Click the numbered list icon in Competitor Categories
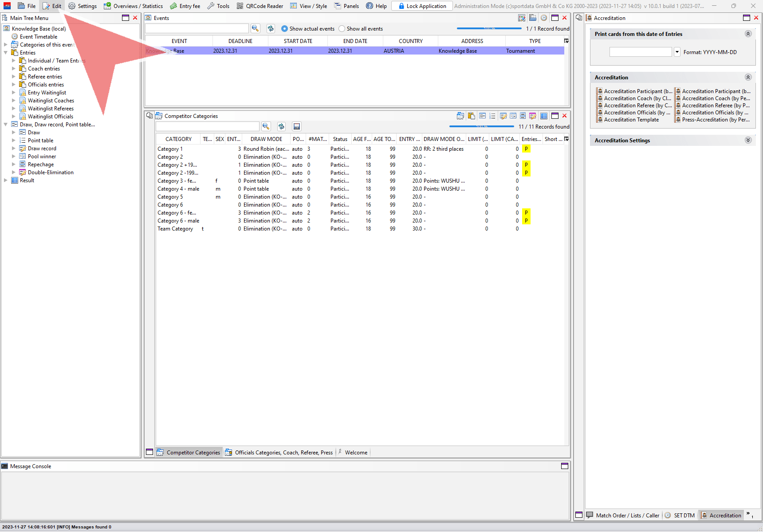The height and width of the screenshot is (532, 763). coord(492,116)
